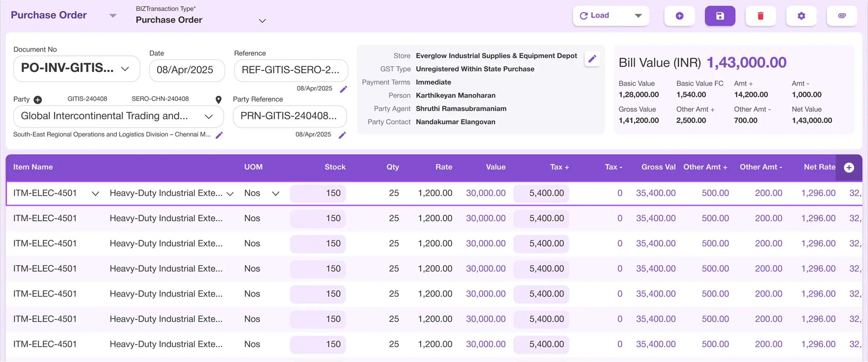Expand the UOM dropdown for ITM-ELEC-4501
The height and width of the screenshot is (362, 868).
[x=275, y=193]
